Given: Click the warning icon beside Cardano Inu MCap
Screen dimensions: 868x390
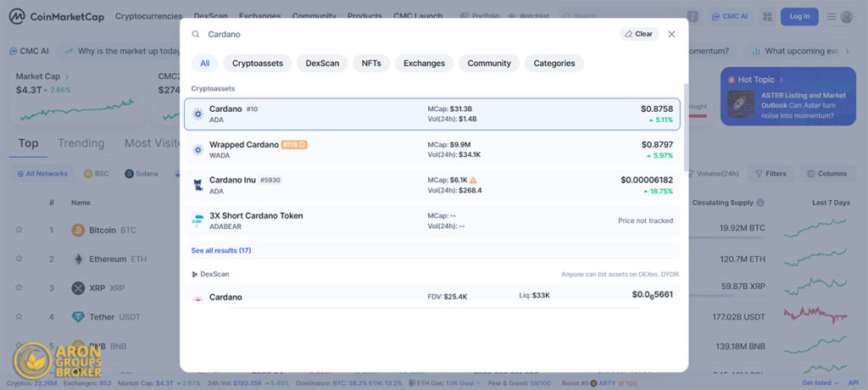Looking at the screenshot, I should (473, 180).
